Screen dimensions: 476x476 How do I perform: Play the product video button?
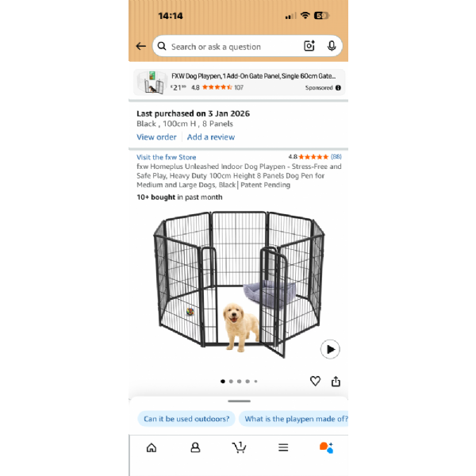click(330, 349)
